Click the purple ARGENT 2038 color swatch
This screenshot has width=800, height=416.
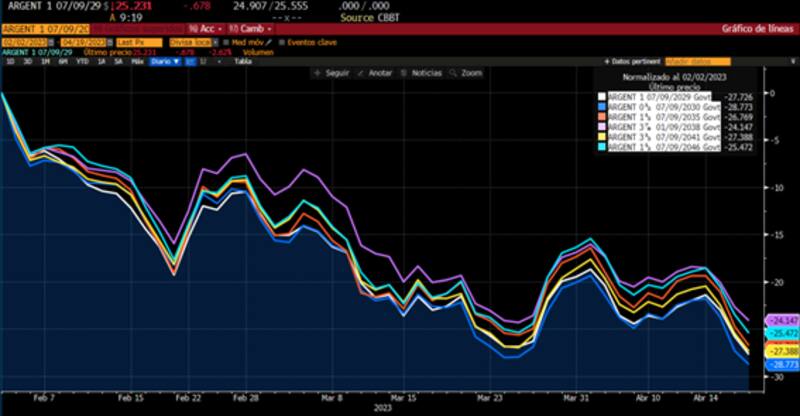pos(602,129)
